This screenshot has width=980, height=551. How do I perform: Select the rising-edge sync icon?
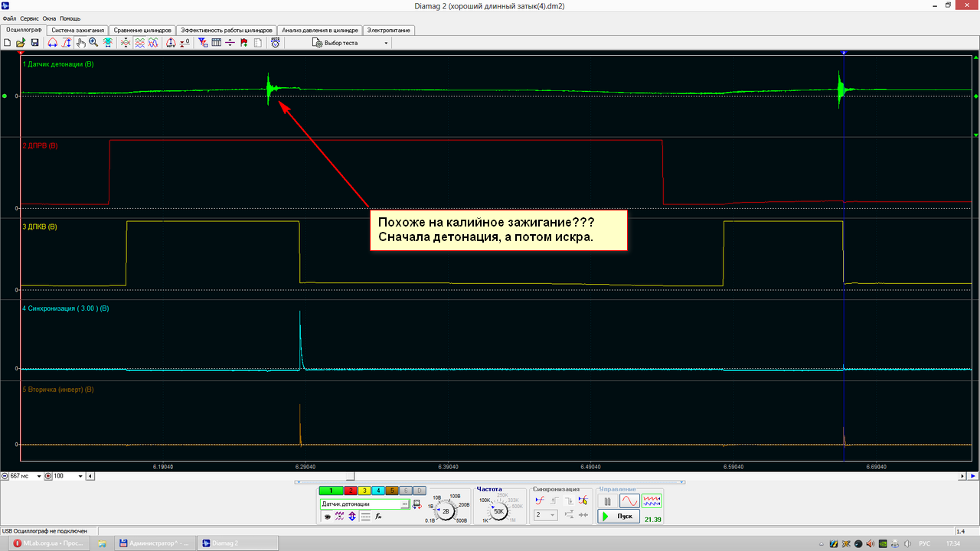[554, 500]
